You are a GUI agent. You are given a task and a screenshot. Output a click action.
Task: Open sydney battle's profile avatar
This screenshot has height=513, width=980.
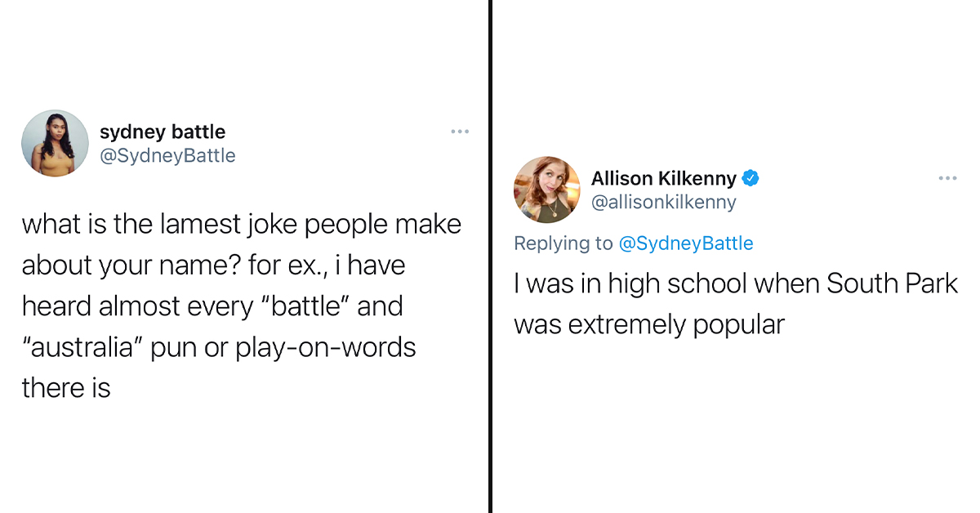[55, 143]
